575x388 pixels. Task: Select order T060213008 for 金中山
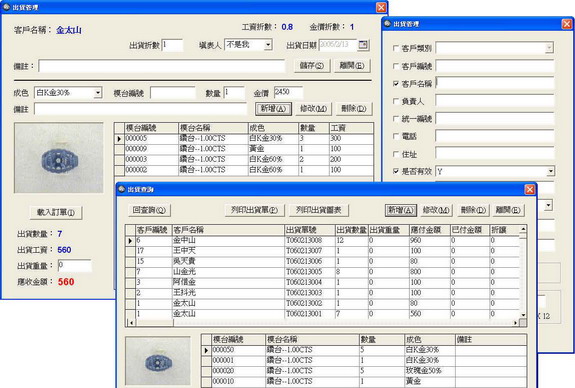323,241
